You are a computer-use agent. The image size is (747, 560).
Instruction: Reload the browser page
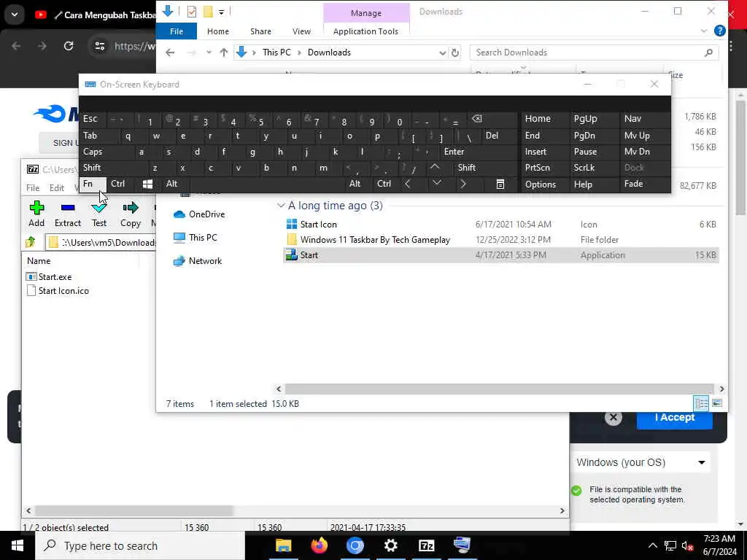69,46
